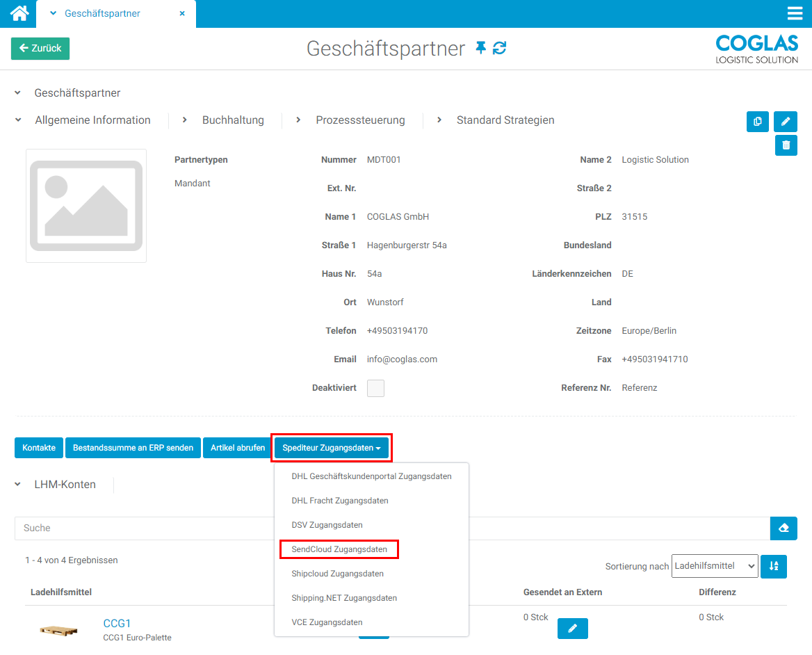Screen dimensions: 812x655
Task: Edit partner with pencil icon
Action: [786, 122]
